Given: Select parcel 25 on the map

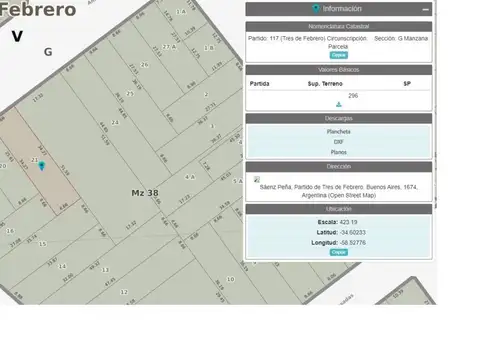Looking at the screenshot, I should (x=130, y=94).
